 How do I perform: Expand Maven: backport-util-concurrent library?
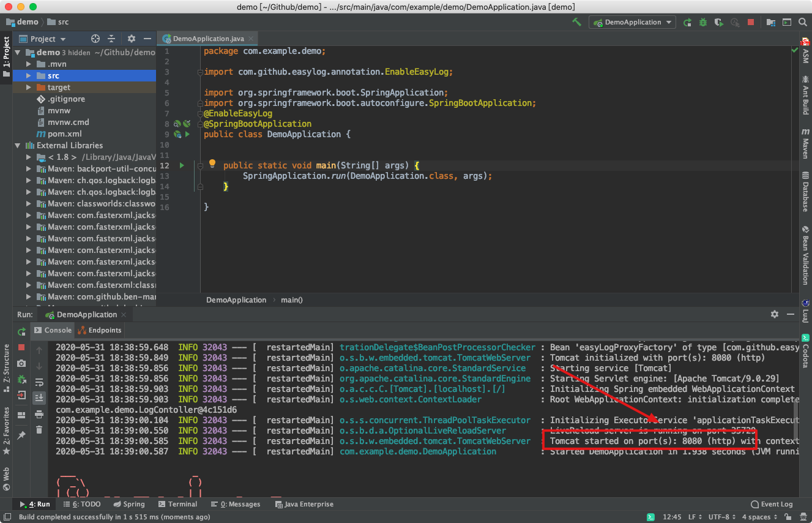click(x=29, y=169)
